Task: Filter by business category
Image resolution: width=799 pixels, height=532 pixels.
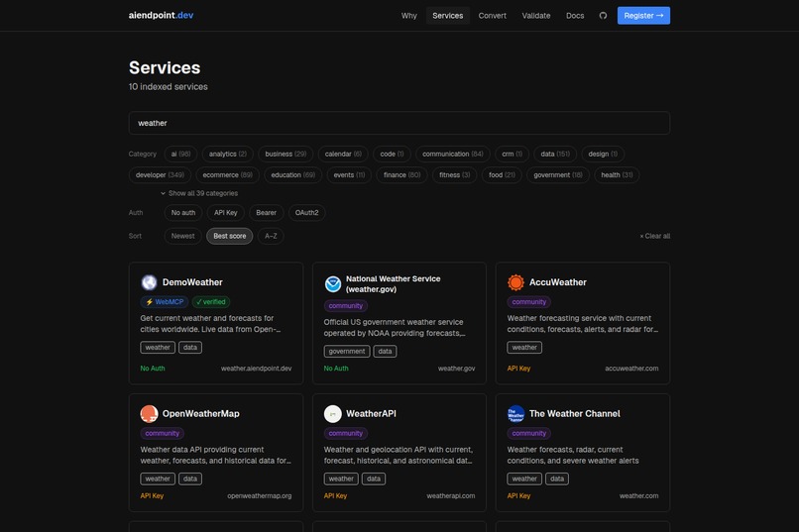Action: click(x=285, y=154)
